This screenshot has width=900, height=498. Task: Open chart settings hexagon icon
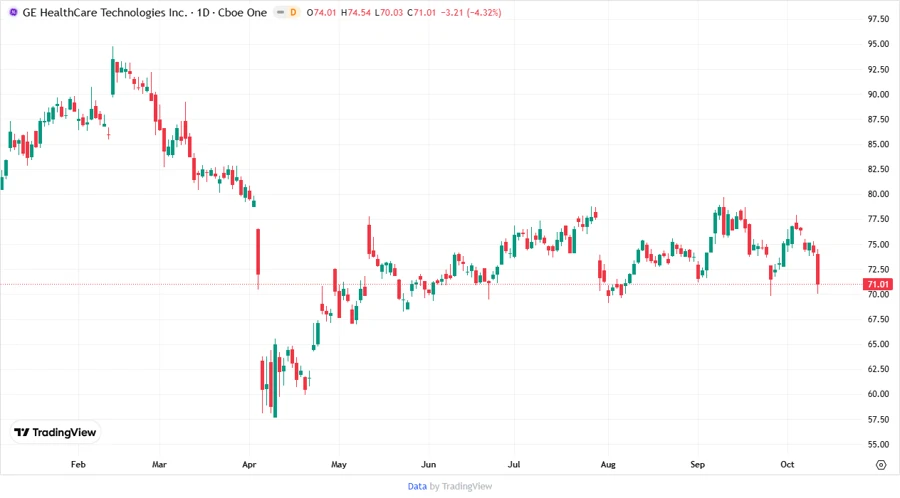click(880, 465)
